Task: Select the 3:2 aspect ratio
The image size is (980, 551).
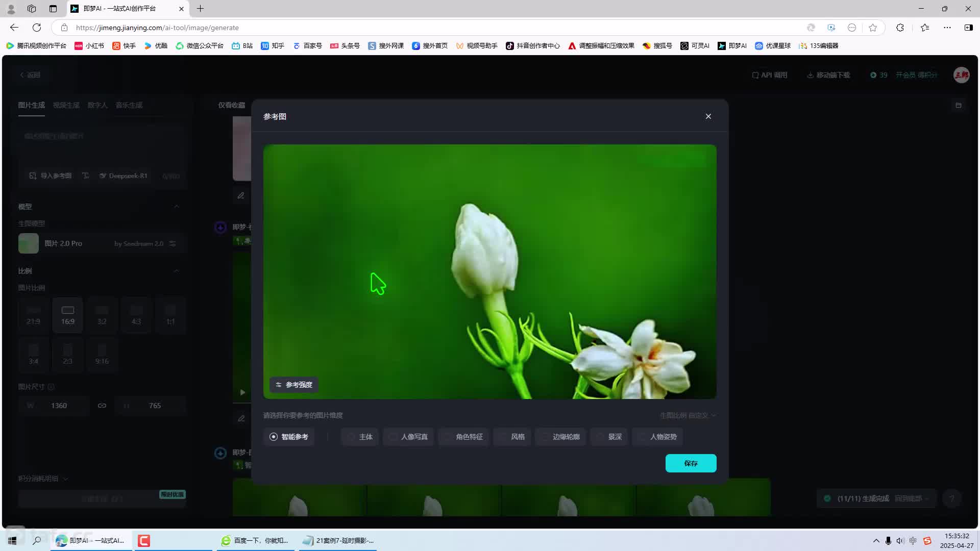Action: tap(102, 315)
